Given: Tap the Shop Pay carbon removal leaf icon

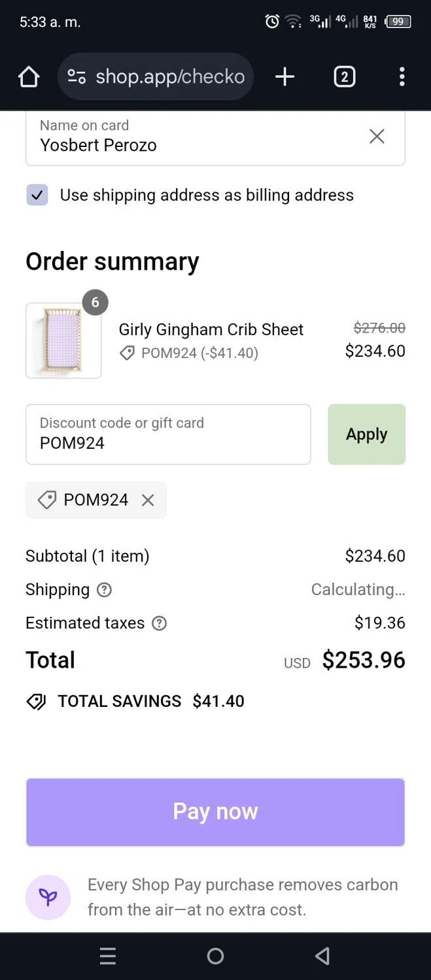Looking at the screenshot, I should tap(48, 897).
